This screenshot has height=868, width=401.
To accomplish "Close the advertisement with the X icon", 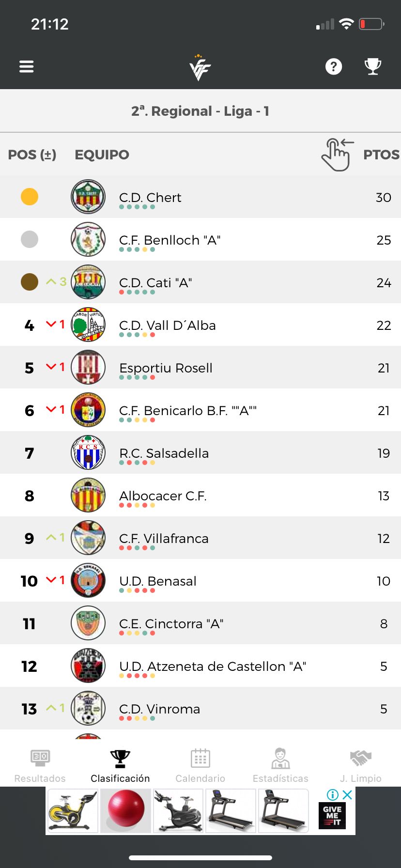I will tap(347, 794).
